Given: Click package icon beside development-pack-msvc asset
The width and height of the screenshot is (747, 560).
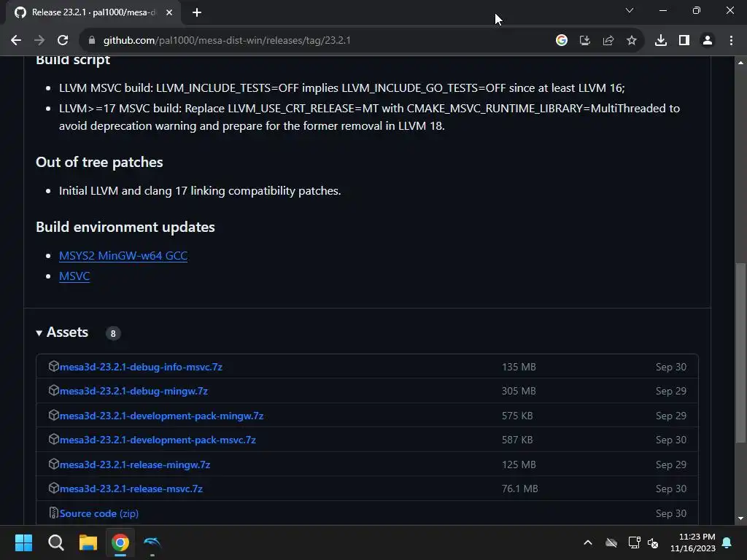Looking at the screenshot, I should pos(54,439).
